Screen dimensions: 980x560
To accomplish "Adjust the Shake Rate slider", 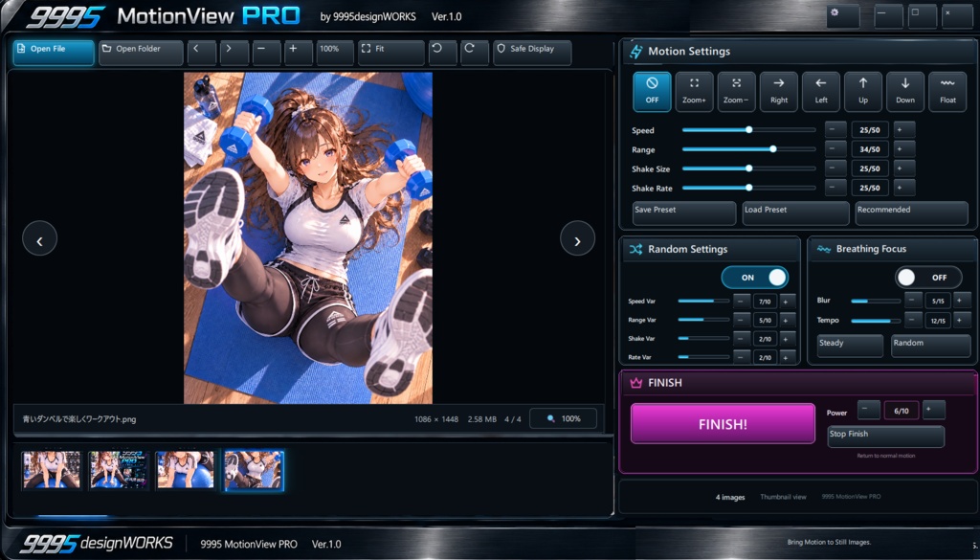I will pyautogui.click(x=748, y=188).
